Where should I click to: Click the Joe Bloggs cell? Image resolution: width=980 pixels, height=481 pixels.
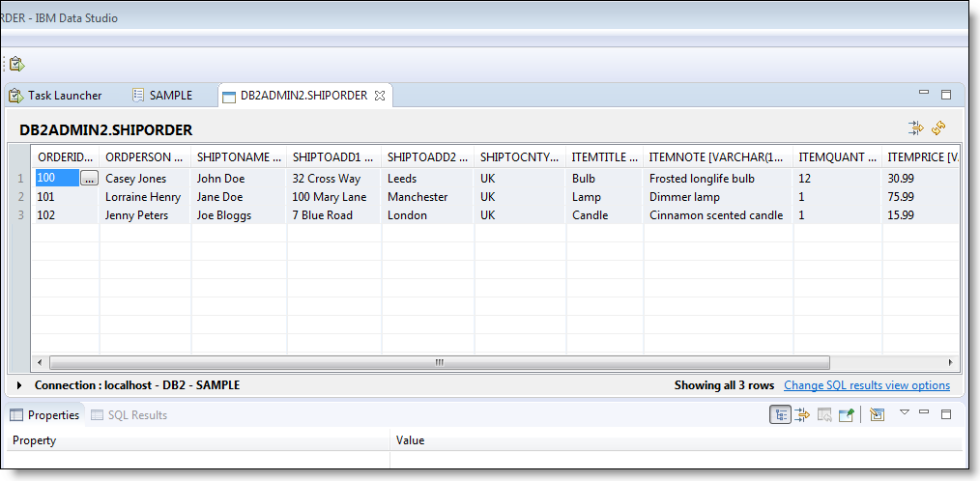click(239, 215)
